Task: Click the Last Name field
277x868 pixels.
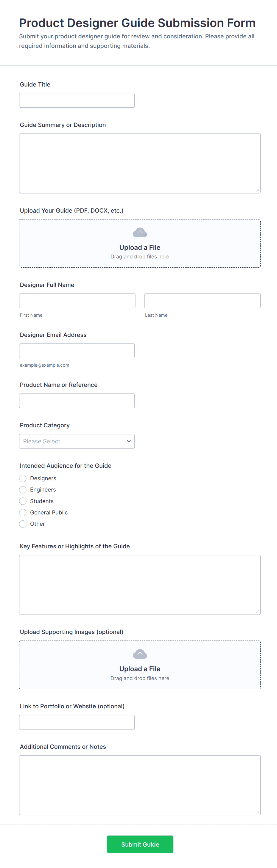Action: coord(203,301)
